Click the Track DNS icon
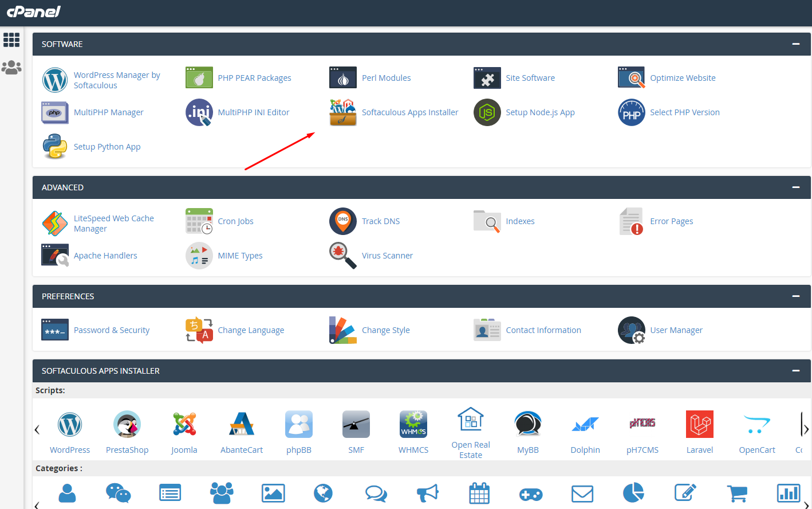Viewport: 812px width, 509px height. [x=343, y=221]
